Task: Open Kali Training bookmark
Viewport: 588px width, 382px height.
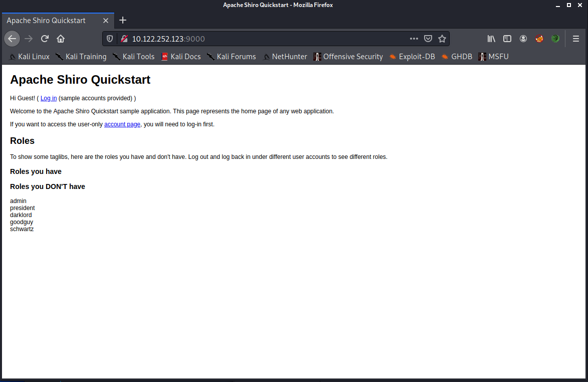Action: pyautogui.click(x=81, y=57)
